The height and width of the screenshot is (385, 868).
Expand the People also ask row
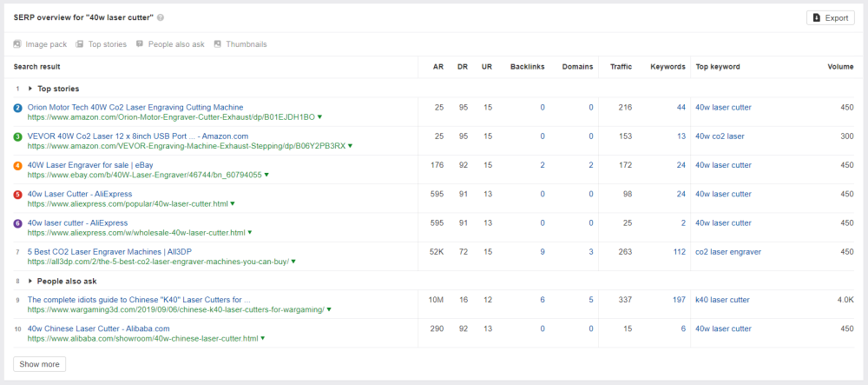pyautogui.click(x=30, y=282)
